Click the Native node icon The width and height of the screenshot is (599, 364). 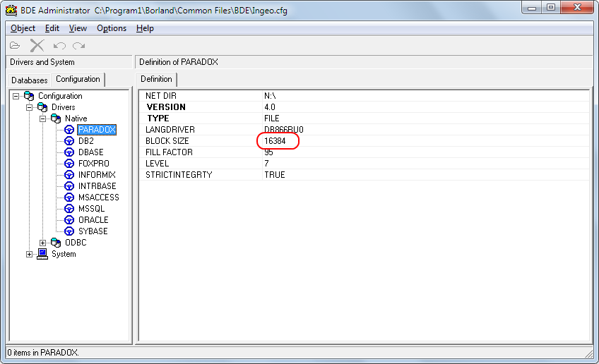click(56, 119)
